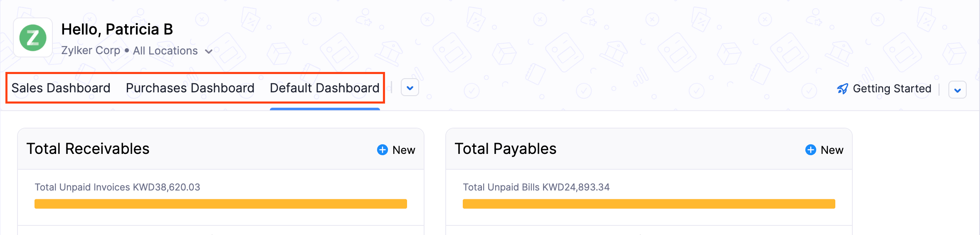Click the plus icon in Total Payables

point(810,150)
